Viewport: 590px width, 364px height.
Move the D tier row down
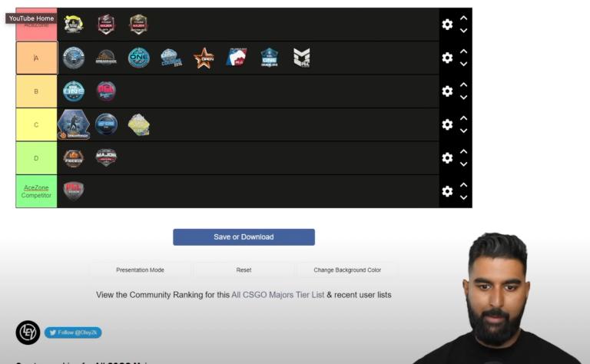pyautogui.click(x=463, y=164)
